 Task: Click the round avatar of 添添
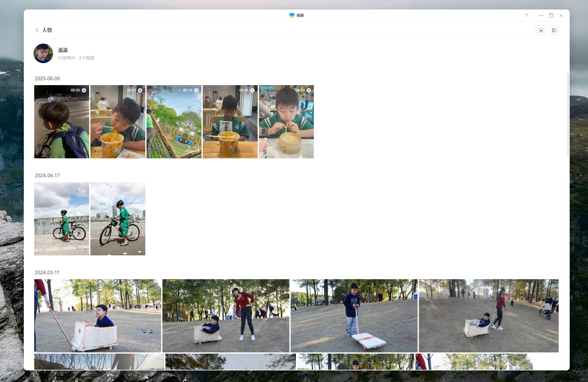click(43, 53)
